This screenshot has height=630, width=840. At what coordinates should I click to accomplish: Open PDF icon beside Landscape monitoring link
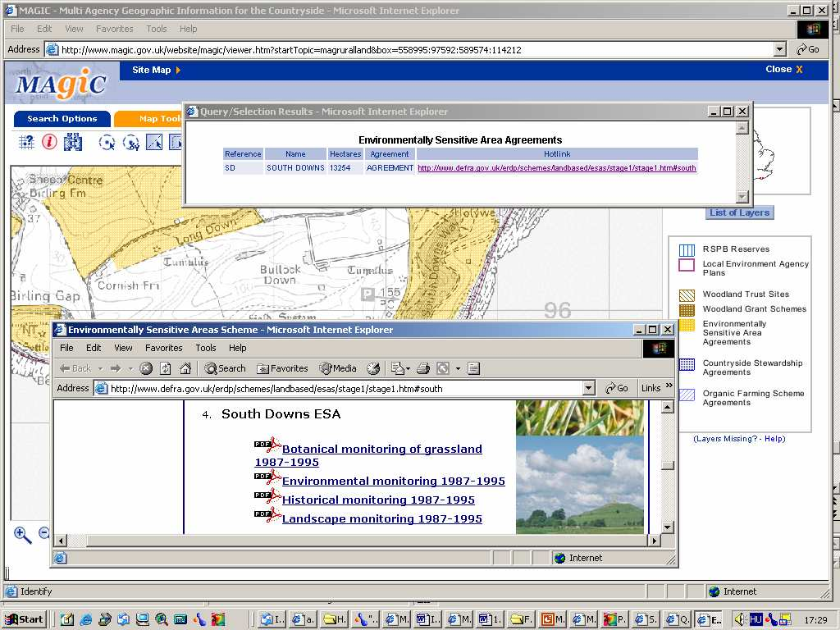click(x=267, y=514)
